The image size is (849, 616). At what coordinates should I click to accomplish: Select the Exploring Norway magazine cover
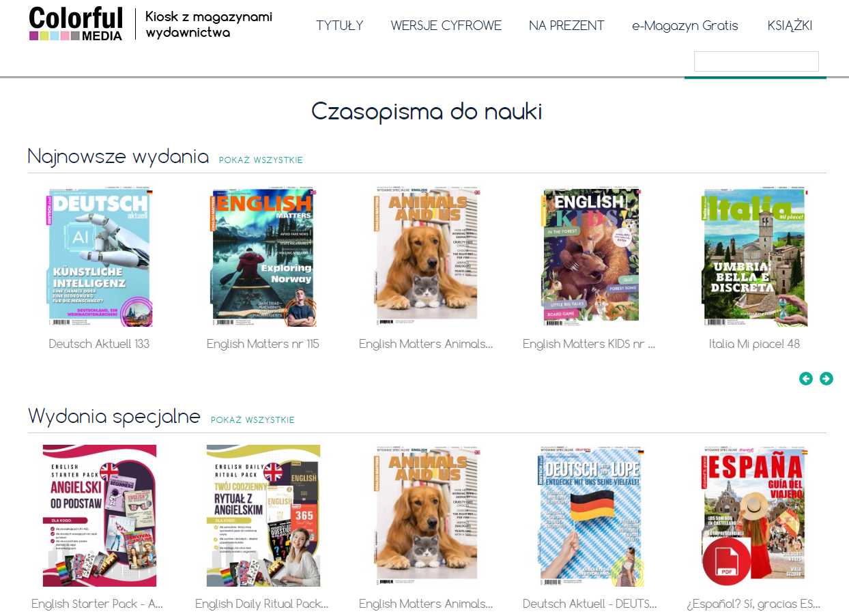(263, 256)
